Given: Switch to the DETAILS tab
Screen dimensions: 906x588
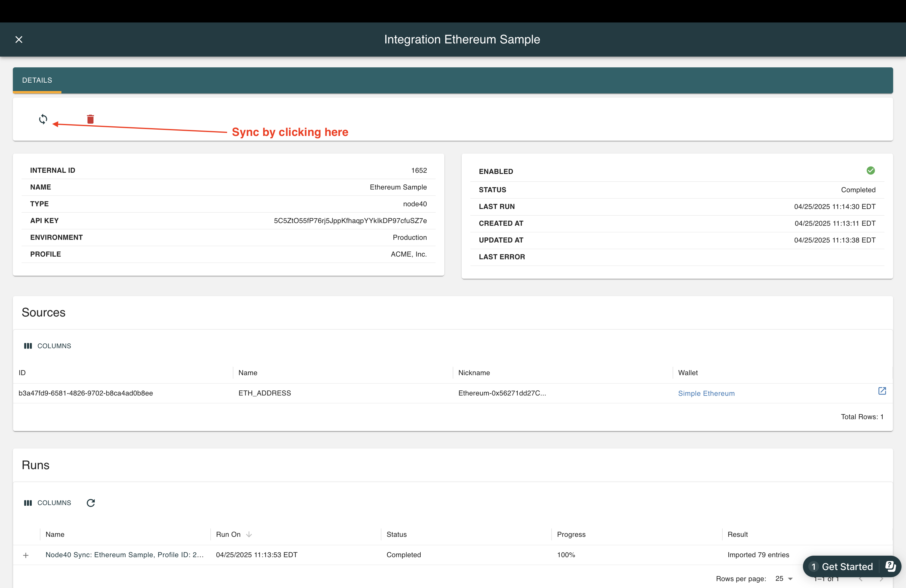Looking at the screenshot, I should (37, 80).
